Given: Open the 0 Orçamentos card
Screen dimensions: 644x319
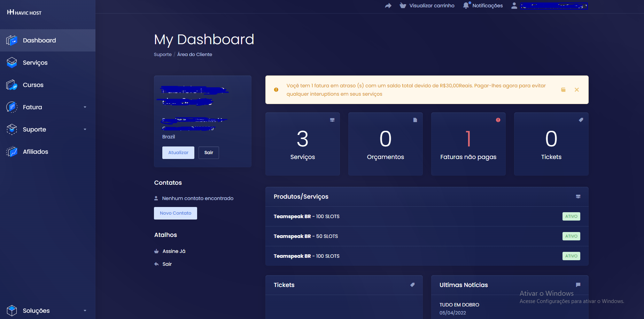Looking at the screenshot, I should (386, 144).
